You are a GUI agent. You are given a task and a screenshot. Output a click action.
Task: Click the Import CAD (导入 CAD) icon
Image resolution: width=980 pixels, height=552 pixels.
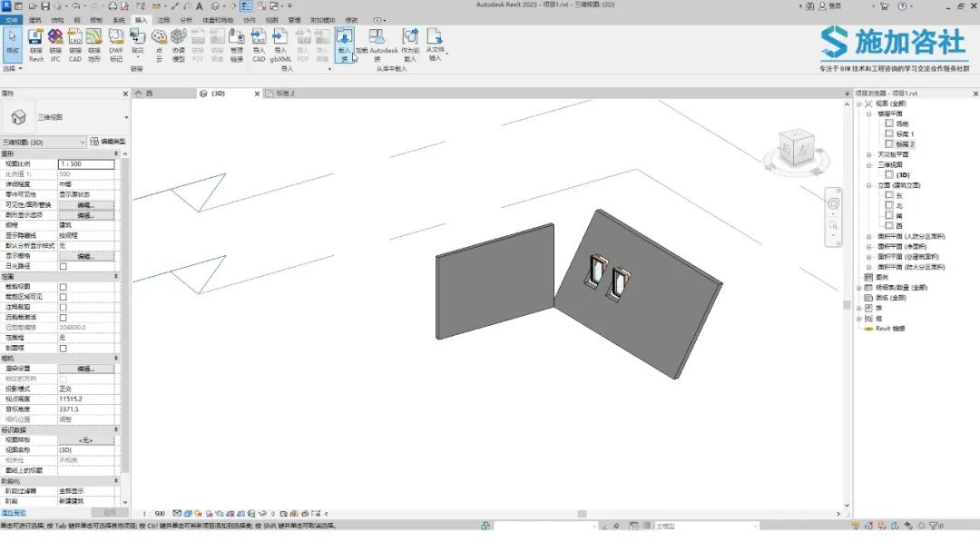click(259, 45)
